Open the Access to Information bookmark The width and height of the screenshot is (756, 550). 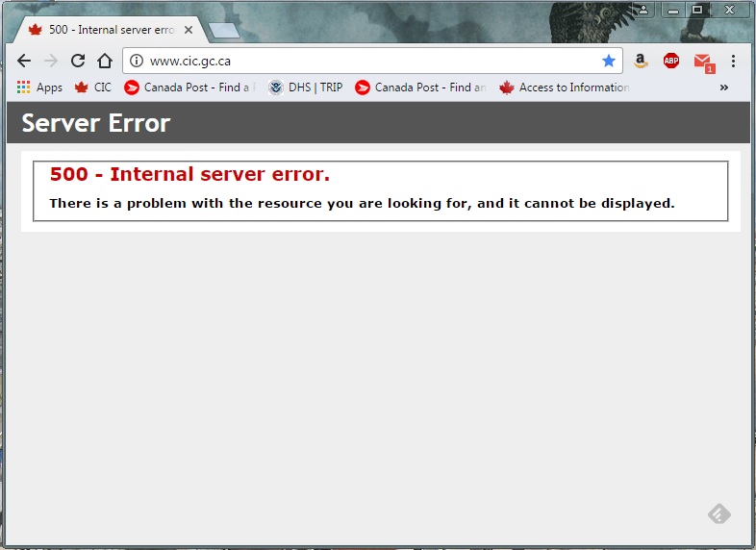tap(564, 87)
